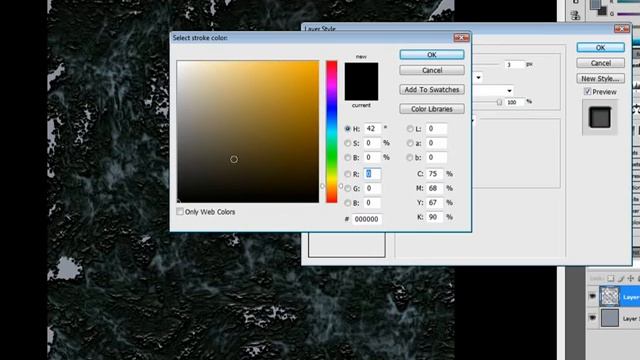The image size is (640, 360).
Task: Click OK in the Layer Style dialog
Action: coord(600,47)
